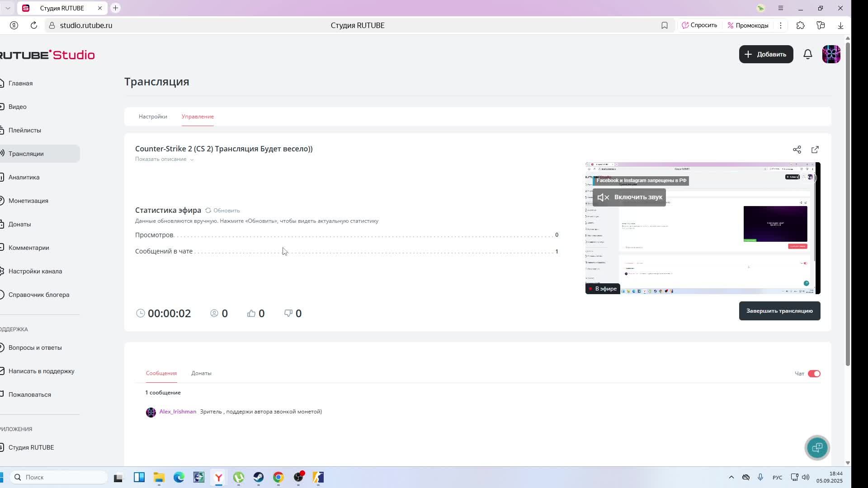
Task: Open the Донаты chat tab
Action: click(x=201, y=373)
